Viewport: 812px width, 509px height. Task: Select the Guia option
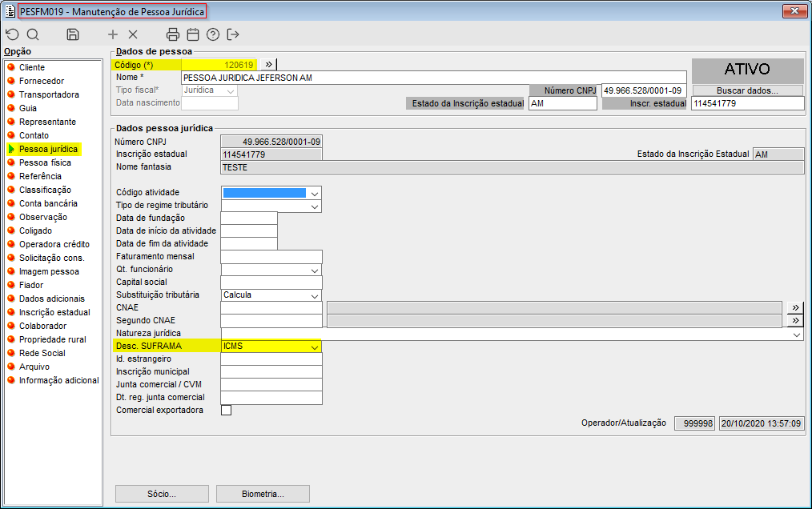27,108
